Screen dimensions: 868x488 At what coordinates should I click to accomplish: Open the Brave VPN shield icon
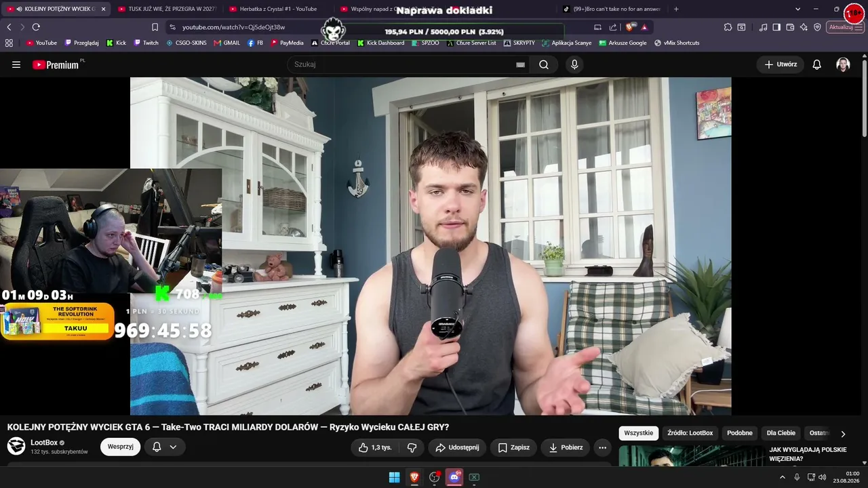pos(817,27)
